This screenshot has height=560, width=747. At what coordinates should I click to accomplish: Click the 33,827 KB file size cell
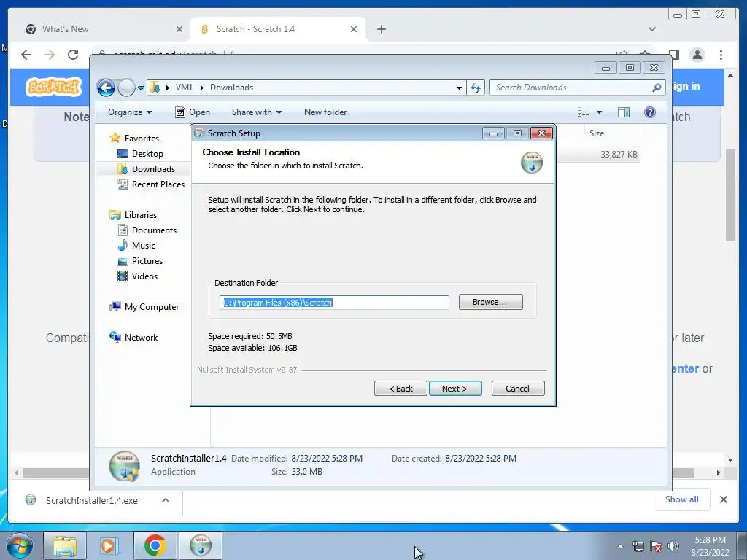[x=619, y=155]
